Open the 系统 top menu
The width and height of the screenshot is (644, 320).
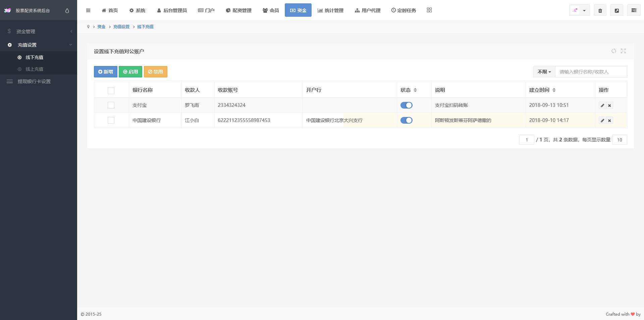137,10
